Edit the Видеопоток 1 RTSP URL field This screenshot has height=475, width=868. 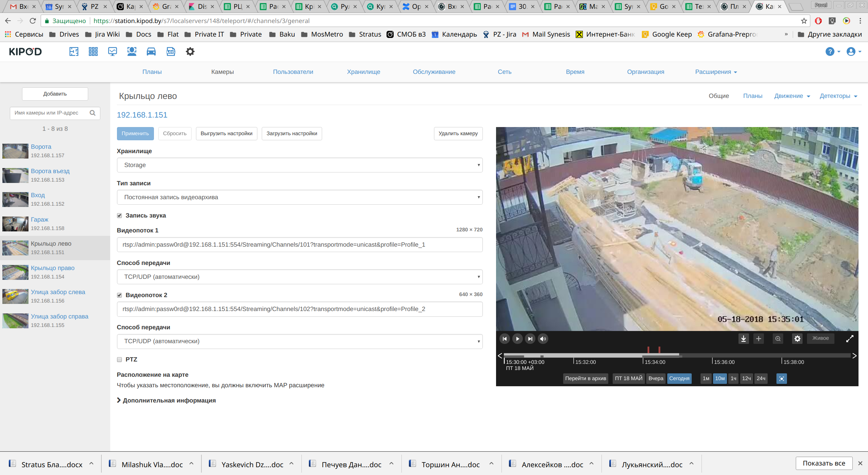(x=300, y=245)
